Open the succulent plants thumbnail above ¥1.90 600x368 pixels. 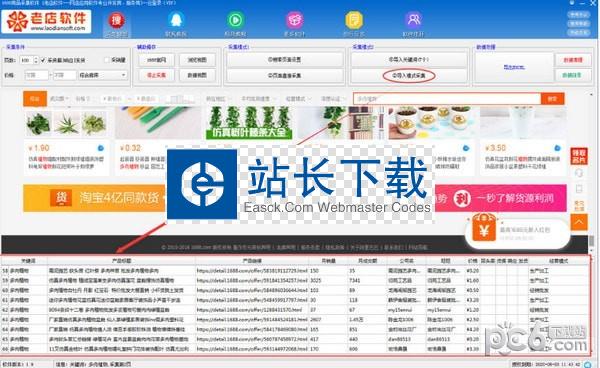tap(66, 123)
